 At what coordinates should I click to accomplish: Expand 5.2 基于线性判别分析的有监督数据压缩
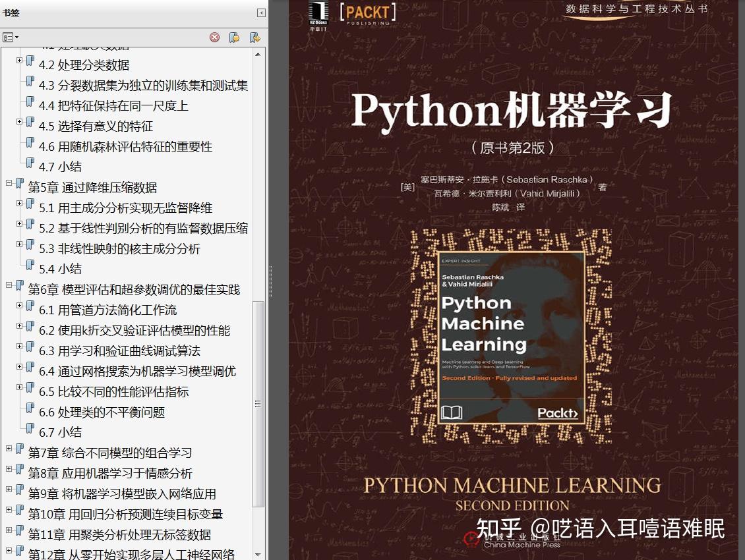click(x=19, y=224)
